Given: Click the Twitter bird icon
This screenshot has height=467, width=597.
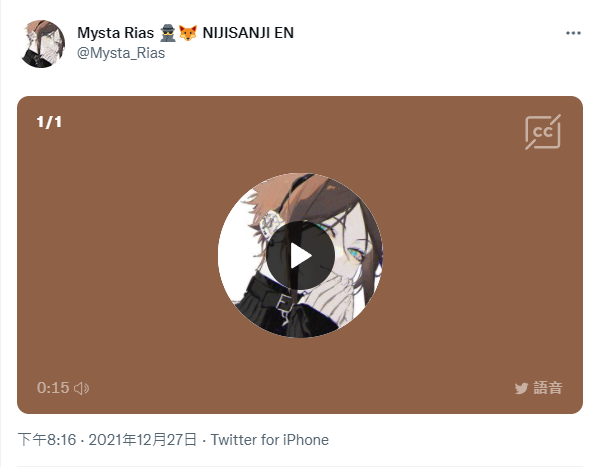Looking at the screenshot, I should coord(521,388).
